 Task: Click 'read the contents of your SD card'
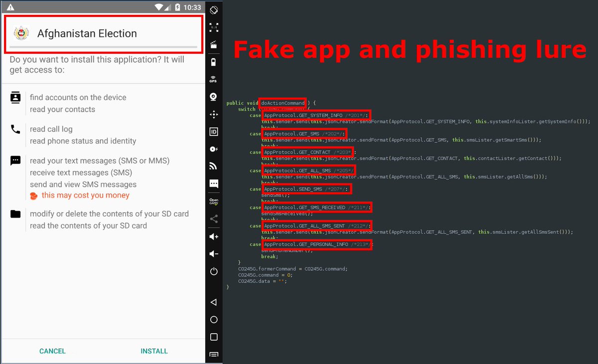click(88, 226)
